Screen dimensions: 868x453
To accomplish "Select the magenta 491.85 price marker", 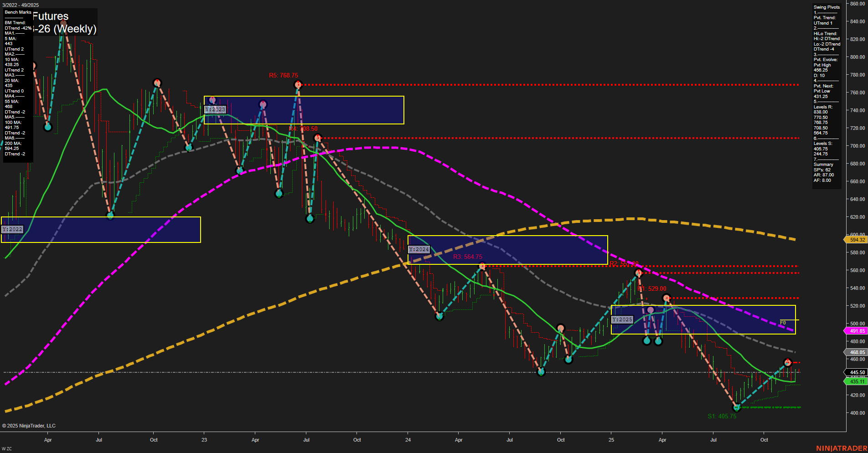I will [x=856, y=330].
